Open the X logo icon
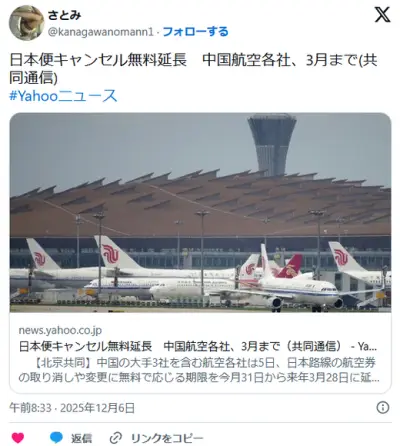The width and height of the screenshot is (400, 446). (382, 15)
